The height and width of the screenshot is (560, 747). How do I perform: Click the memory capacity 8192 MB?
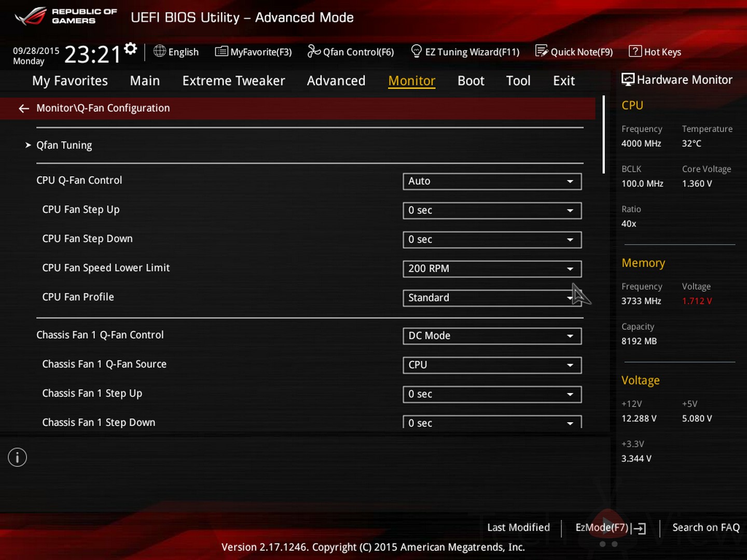click(x=639, y=341)
